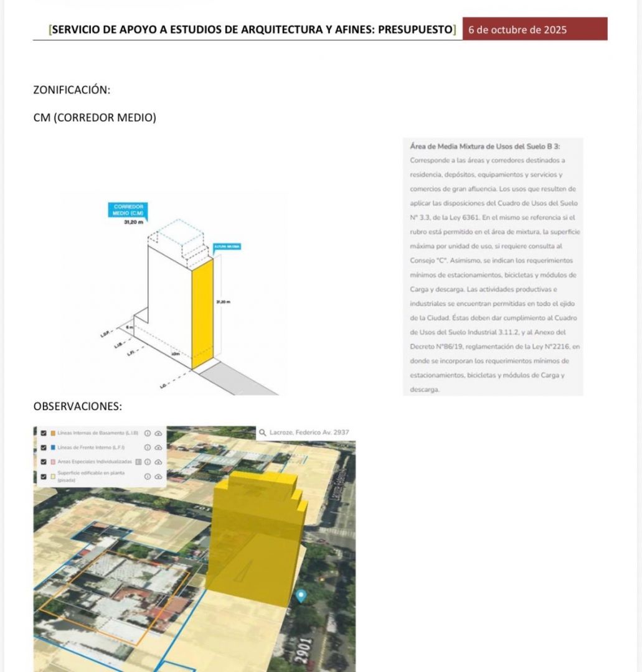Click the date 6 de octubre de 2025
The width and height of the screenshot is (642, 672).
point(517,30)
